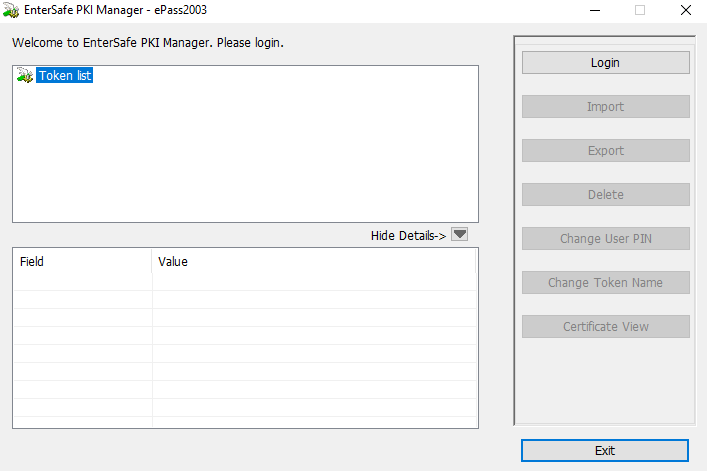The image size is (707, 471).
Task: Open Change Token Name
Action: [606, 283]
